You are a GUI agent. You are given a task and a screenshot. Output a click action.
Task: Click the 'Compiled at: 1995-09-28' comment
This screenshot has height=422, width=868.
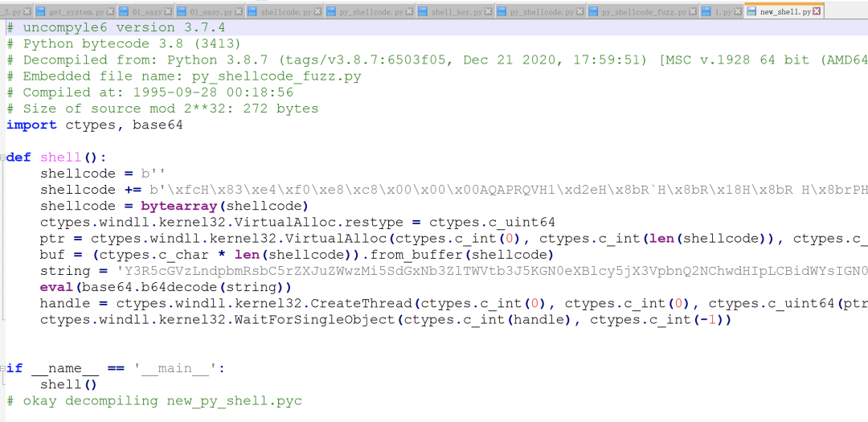pyautogui.click(x=150, y=92)
